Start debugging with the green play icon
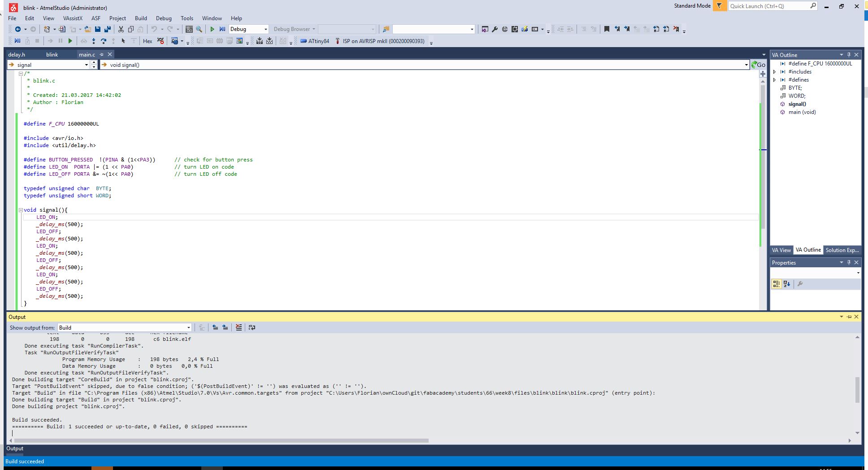 coord(213,29)
